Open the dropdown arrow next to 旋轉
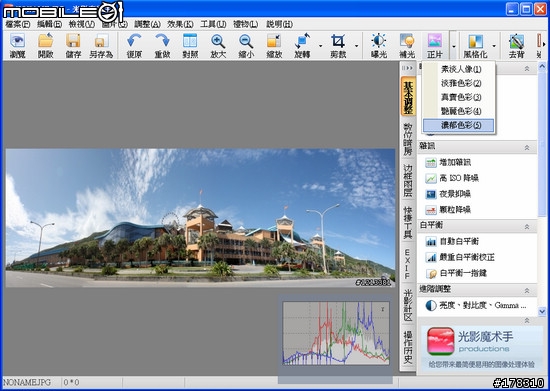 click(320, 46)
